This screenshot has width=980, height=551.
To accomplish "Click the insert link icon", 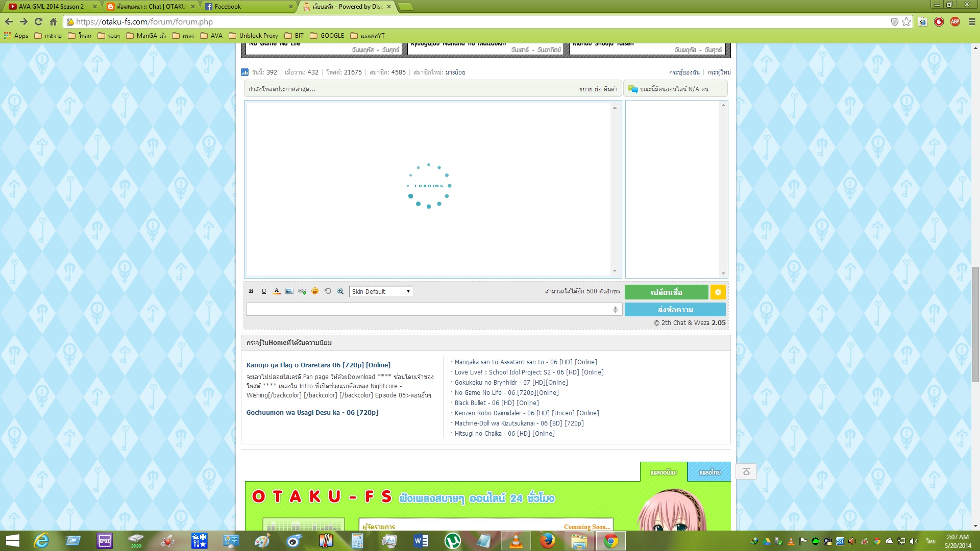I will 302,291.
